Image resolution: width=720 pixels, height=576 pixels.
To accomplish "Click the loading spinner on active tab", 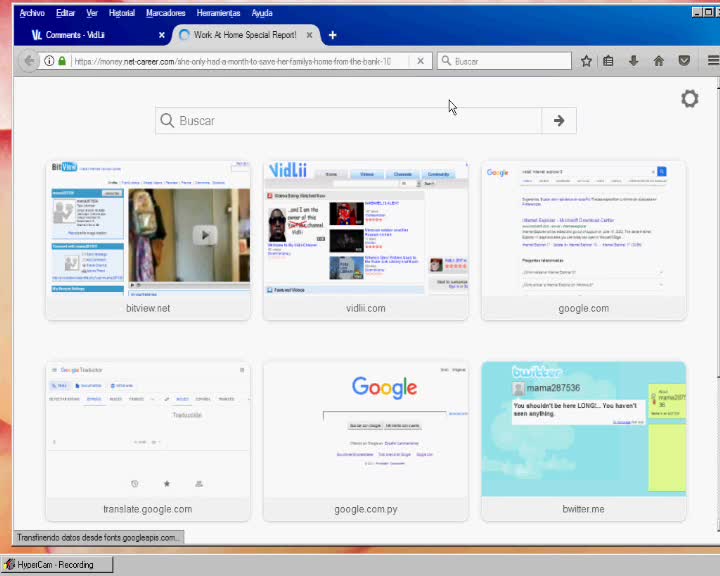I will pos(184,35).
